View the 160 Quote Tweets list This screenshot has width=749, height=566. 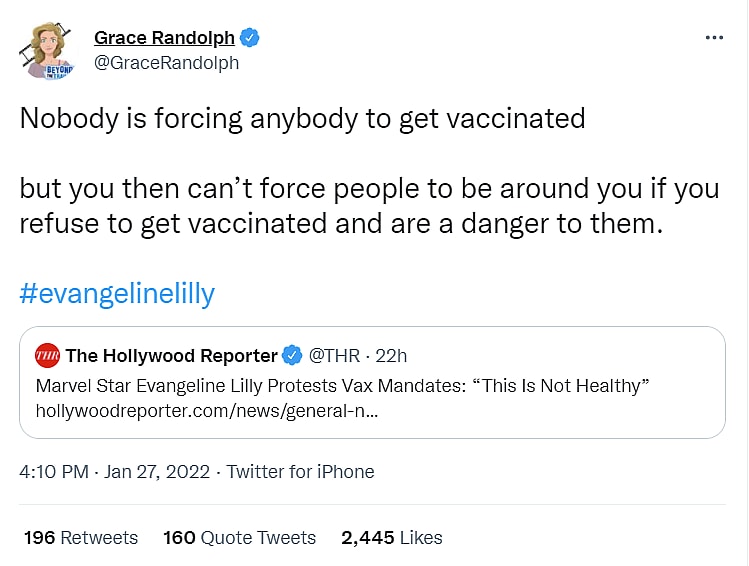coord(239,537)
